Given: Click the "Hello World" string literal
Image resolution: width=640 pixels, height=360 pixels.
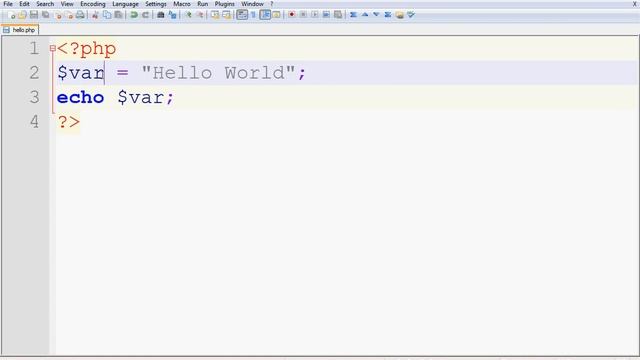Looking at the screenshot, I should [218, 73].
